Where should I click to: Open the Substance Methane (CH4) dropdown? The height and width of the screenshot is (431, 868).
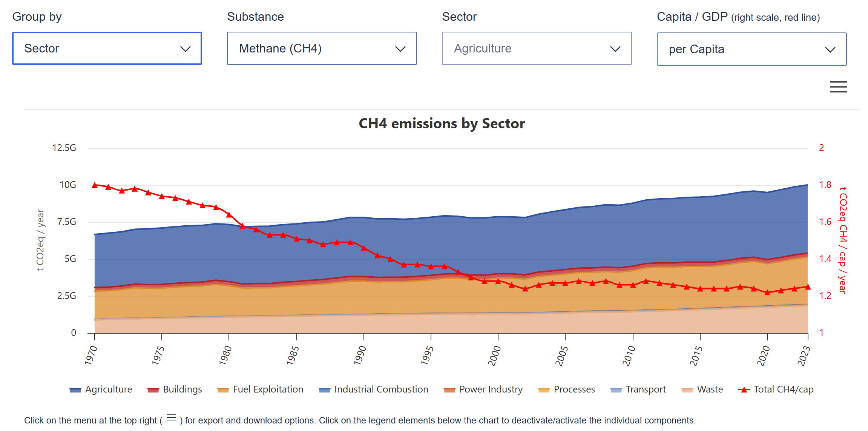click(x=322, y=48)
